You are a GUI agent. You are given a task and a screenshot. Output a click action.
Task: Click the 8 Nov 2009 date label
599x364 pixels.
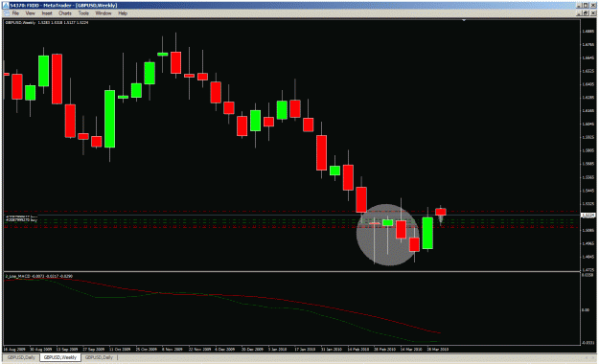point(173,349)
